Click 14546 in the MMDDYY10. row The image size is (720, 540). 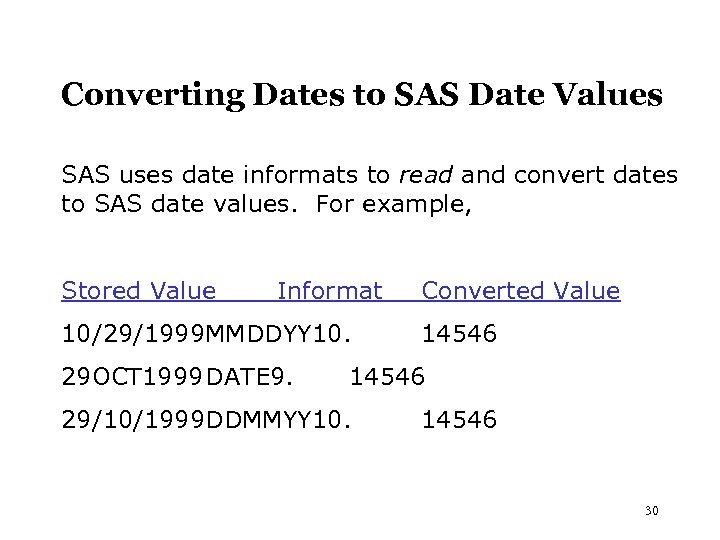point(459,333)
